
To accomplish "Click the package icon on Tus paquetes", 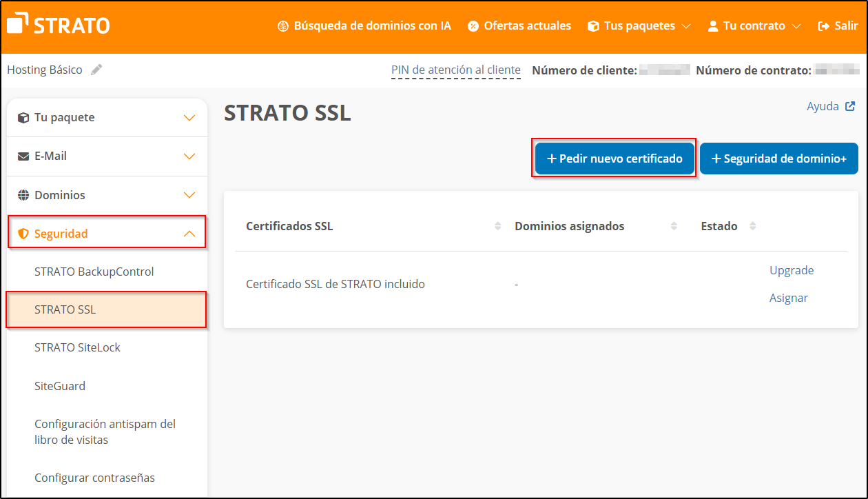I will point(593,26).
